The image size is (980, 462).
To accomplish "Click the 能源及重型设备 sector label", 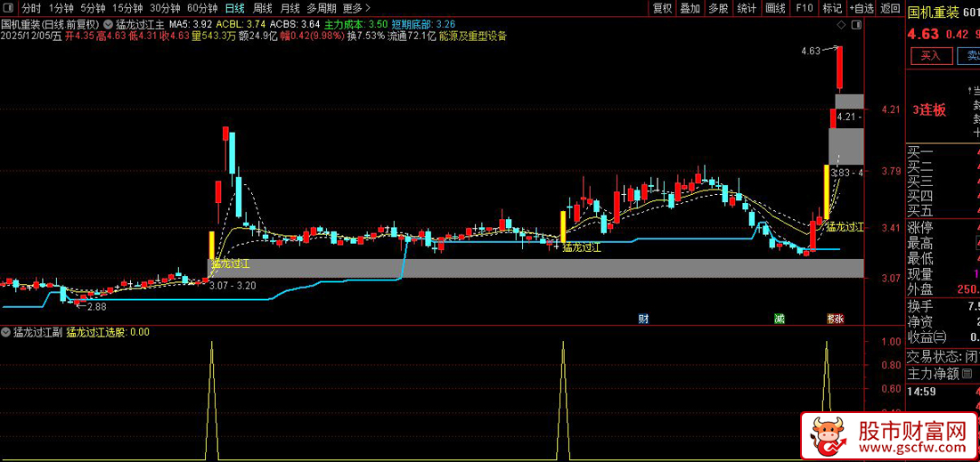I will [x=473, y=36].
